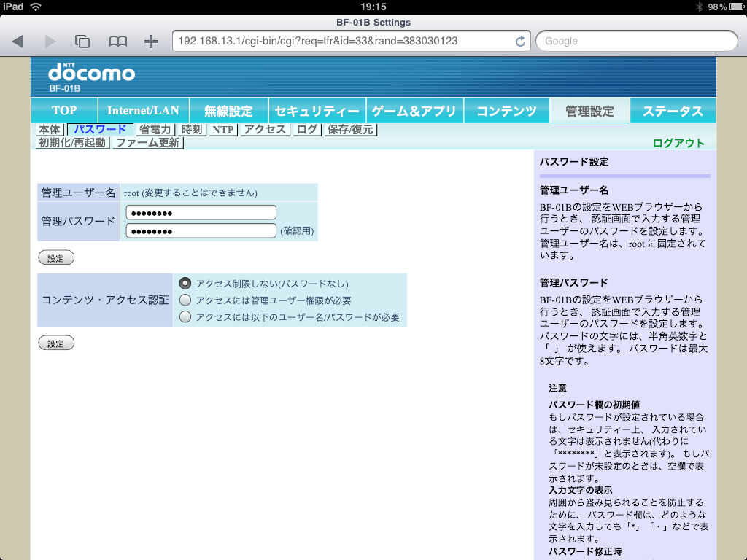The width and height of the screenshot is (747, 560).
Task: Click the root (変更することはできません) text
Action: point(190,192)
